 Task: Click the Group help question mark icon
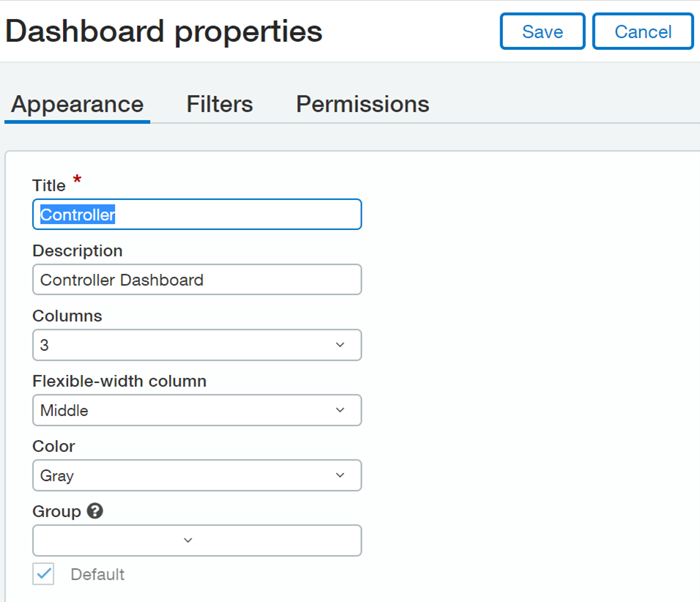click(94, 510)
